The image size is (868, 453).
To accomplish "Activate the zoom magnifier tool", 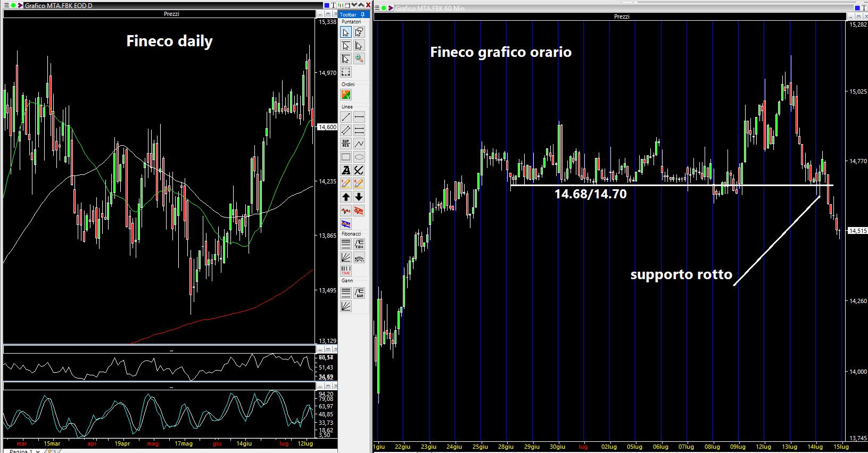I will [x=359, y=58].
